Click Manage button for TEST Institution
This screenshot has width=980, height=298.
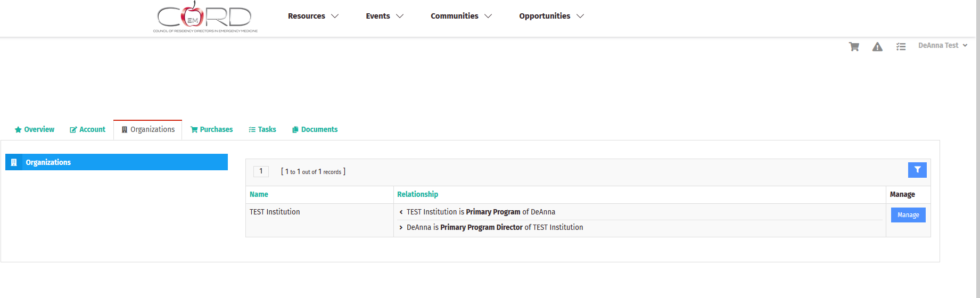[908, 215]
